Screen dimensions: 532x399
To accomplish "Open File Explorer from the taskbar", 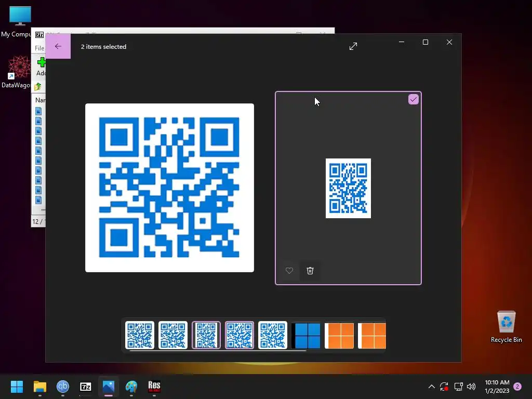I will point(39,387).
